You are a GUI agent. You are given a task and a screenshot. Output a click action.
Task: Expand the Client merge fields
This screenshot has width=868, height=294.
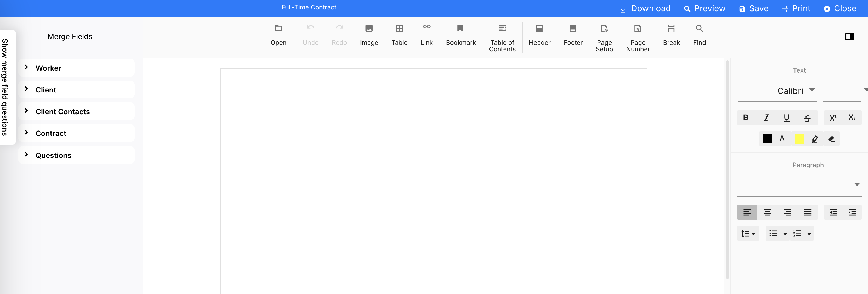(77, 90)
